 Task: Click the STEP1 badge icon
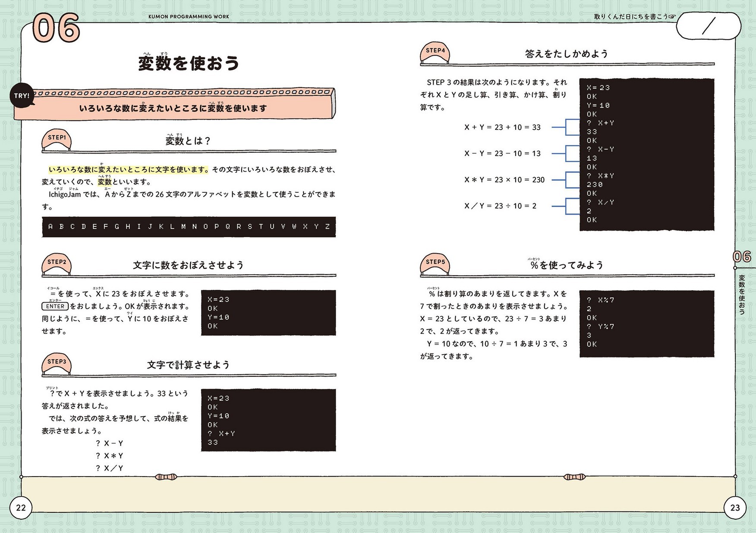point(57,140)
